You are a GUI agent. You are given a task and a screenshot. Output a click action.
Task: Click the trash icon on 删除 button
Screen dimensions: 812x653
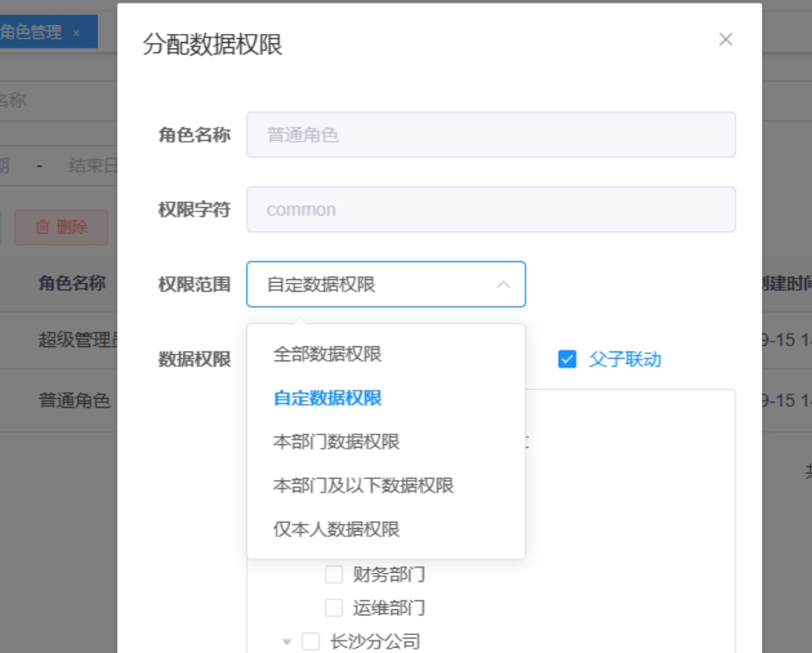(x=42, y=227)
